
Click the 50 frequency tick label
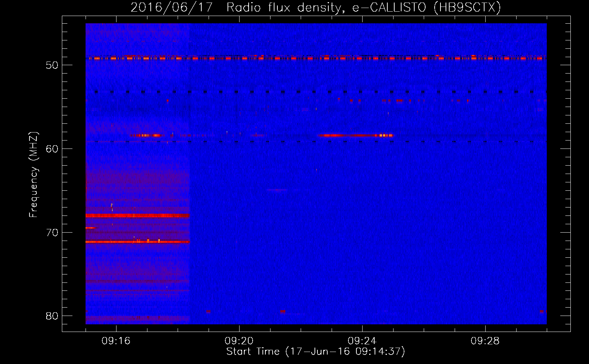52,65
